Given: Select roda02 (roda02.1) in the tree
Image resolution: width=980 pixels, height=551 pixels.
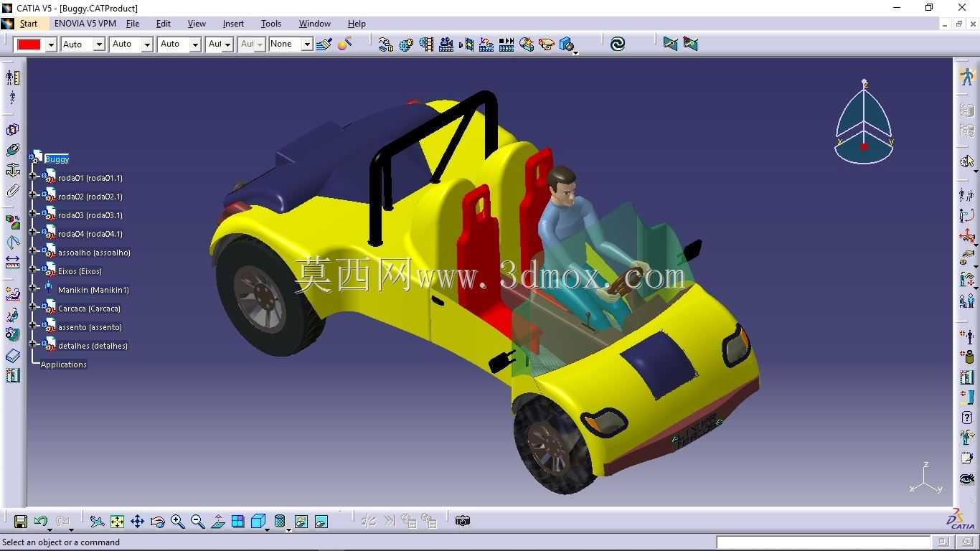Looking at the screenshot, I should [x=90, y=197].
